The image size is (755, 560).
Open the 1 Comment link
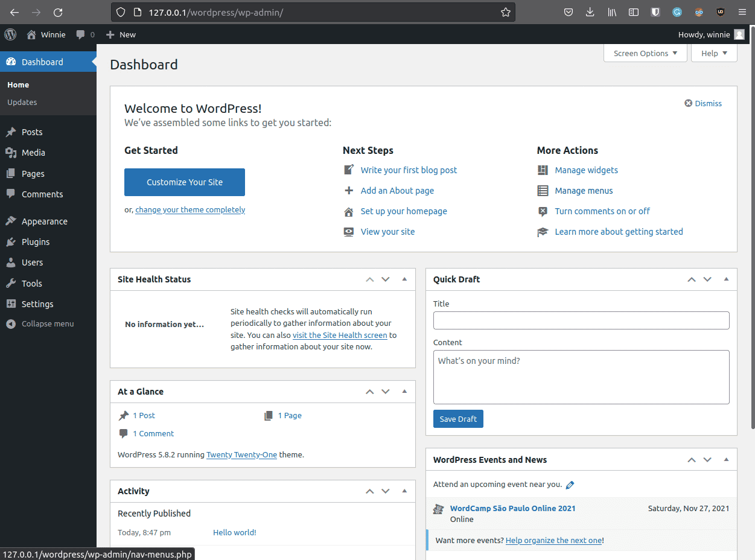click(x=153, y=433)
